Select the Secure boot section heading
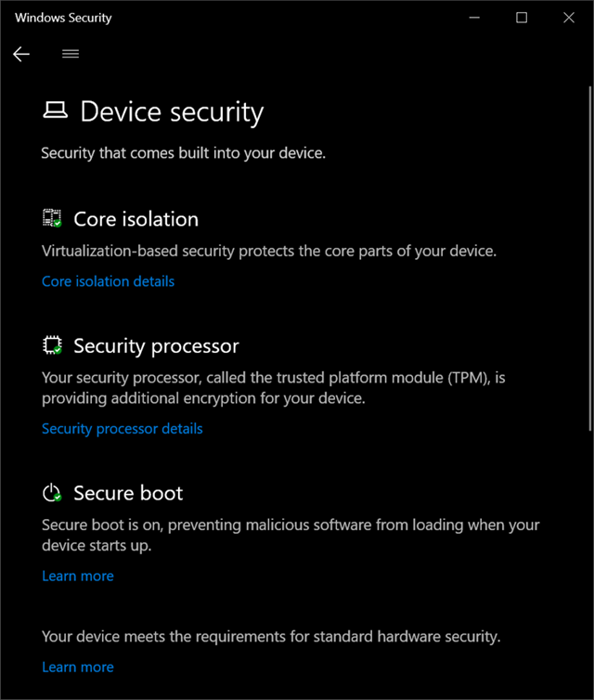The height and width of the screenshot is (700, 594). (128, 493)
